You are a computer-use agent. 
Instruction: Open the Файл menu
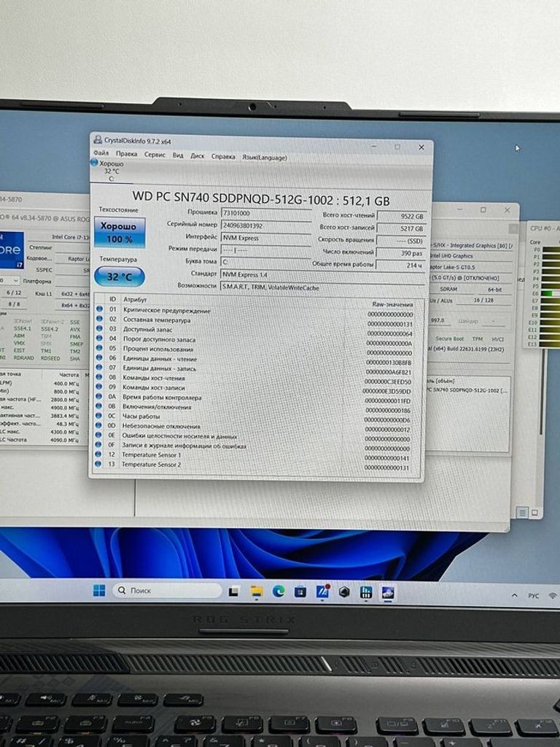pos(101,155)
